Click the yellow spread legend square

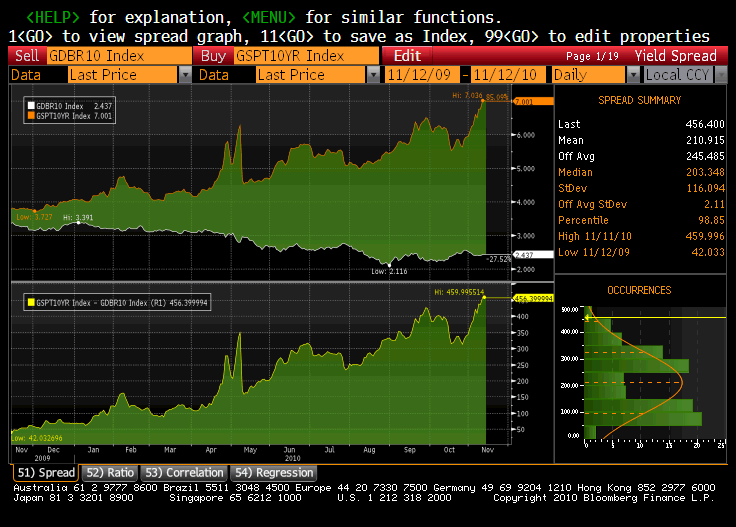click(x=31, y=301)
